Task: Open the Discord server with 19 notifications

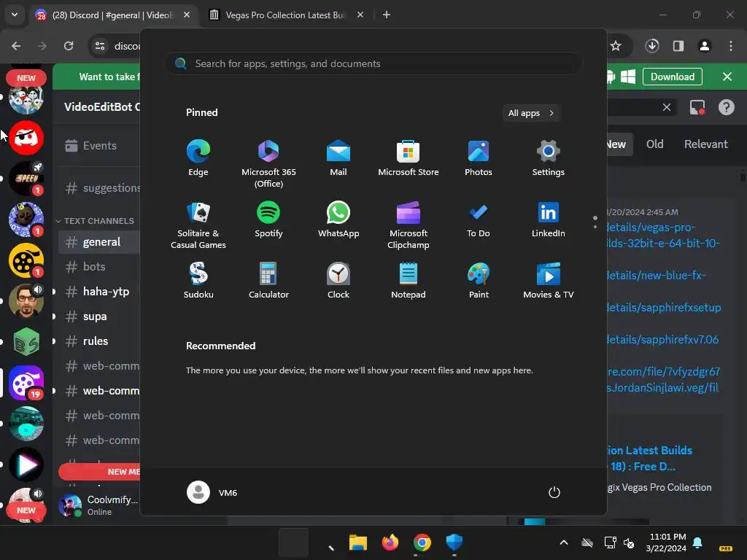Action: point(26,382)
